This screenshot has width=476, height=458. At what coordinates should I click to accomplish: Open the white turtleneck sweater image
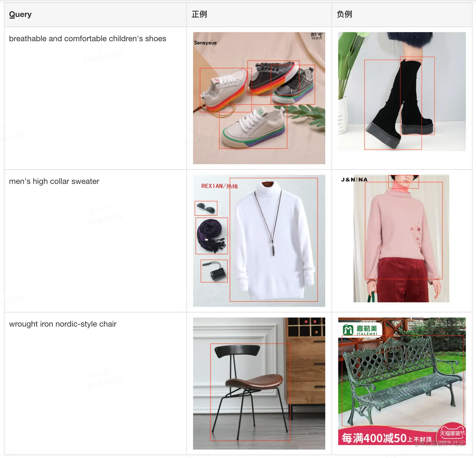(259, 241)
